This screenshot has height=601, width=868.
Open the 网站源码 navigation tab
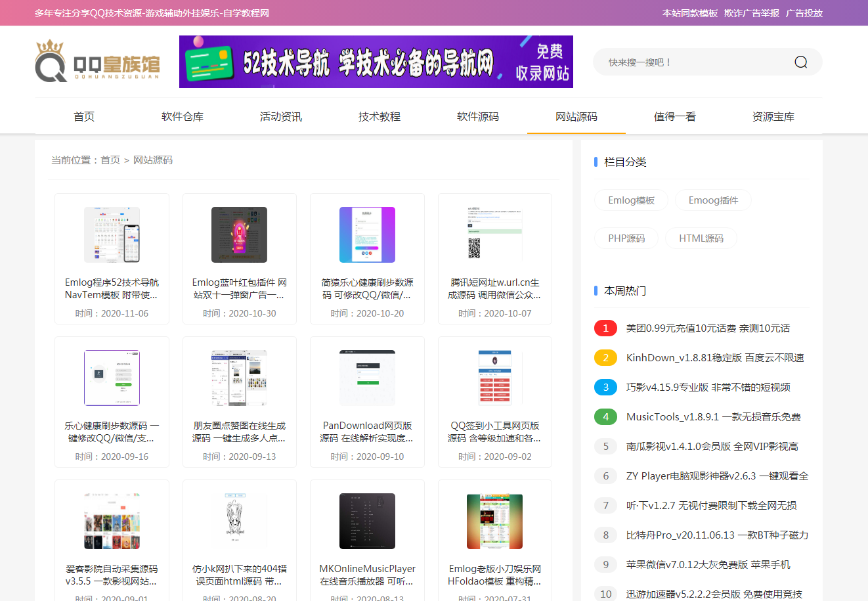[x=576, y=117]
